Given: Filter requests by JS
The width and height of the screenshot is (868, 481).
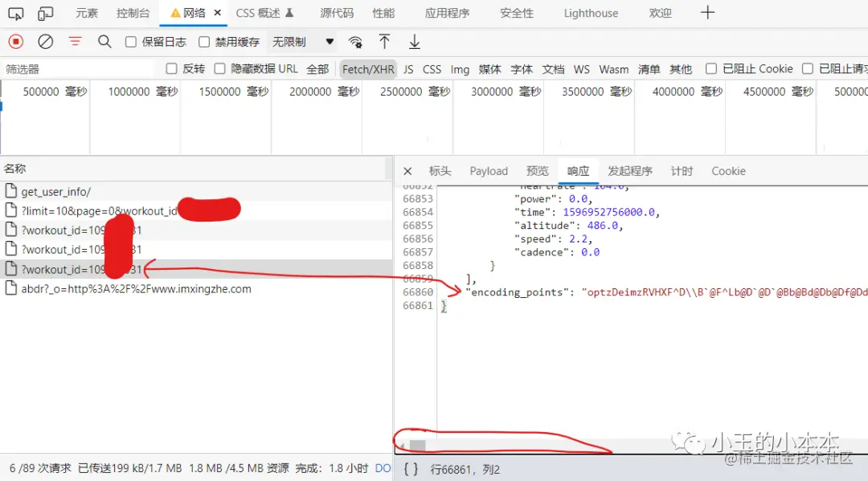Looking at the screenshot, I should 408,69.
